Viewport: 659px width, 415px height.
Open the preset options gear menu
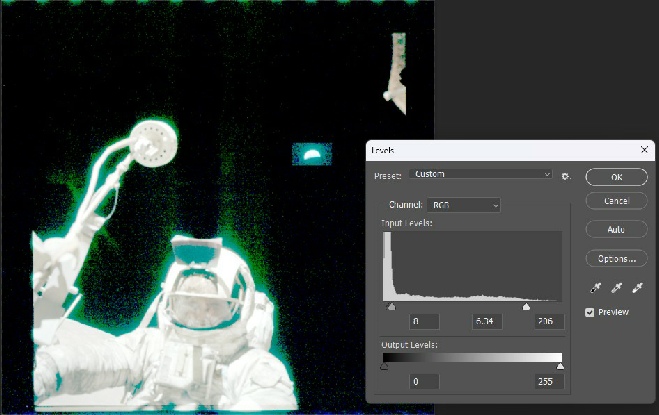[x=566, y=176]
